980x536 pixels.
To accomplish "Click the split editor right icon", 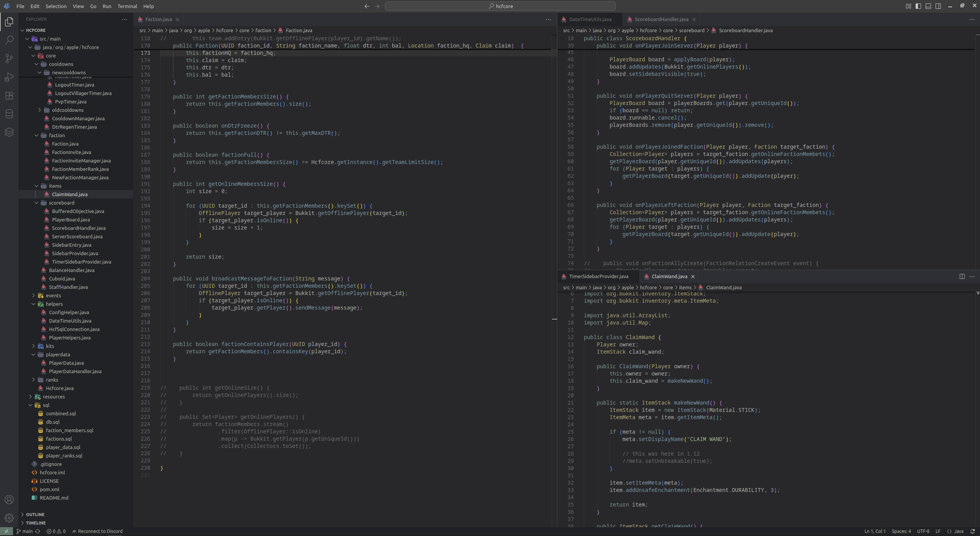I will [962, 276].
